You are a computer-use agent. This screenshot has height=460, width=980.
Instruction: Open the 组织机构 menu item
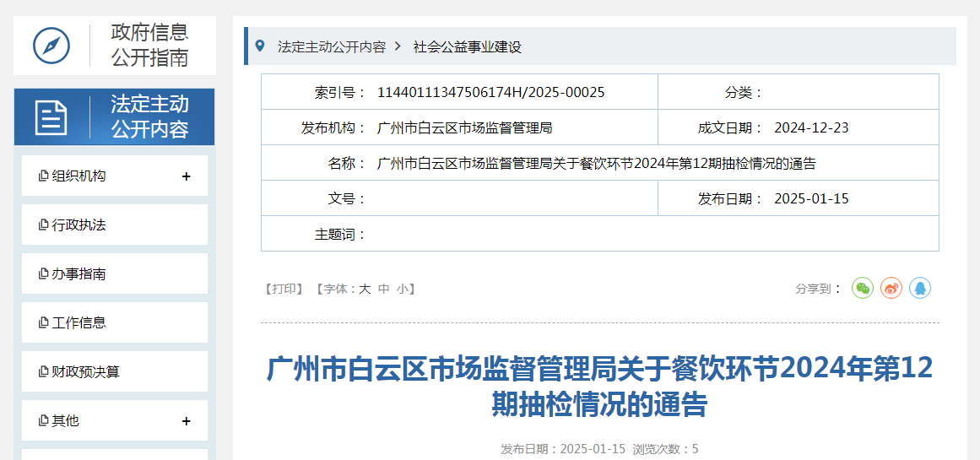point(114,176)
